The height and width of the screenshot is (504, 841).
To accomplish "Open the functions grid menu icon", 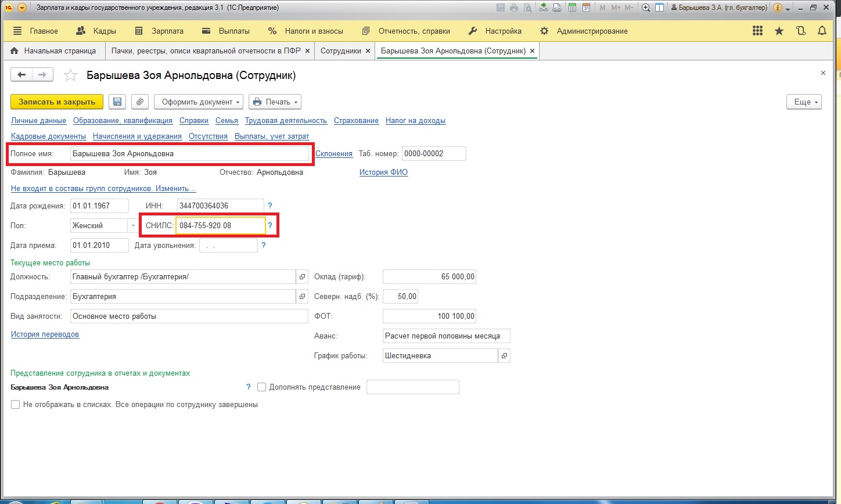I will [x=757, y=31].
